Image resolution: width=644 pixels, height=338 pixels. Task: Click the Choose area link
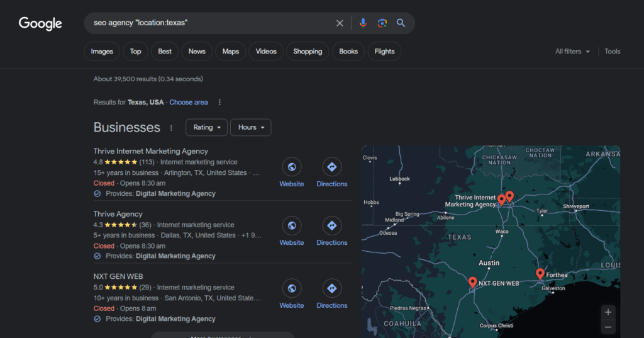pyautogui.click(x=189, y=103)
